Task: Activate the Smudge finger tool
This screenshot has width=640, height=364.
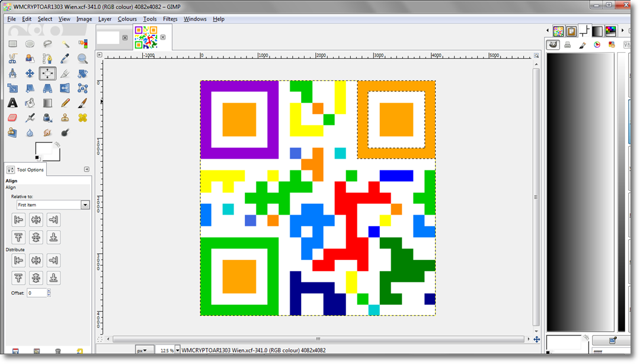Action: click(x=47, y=133)
